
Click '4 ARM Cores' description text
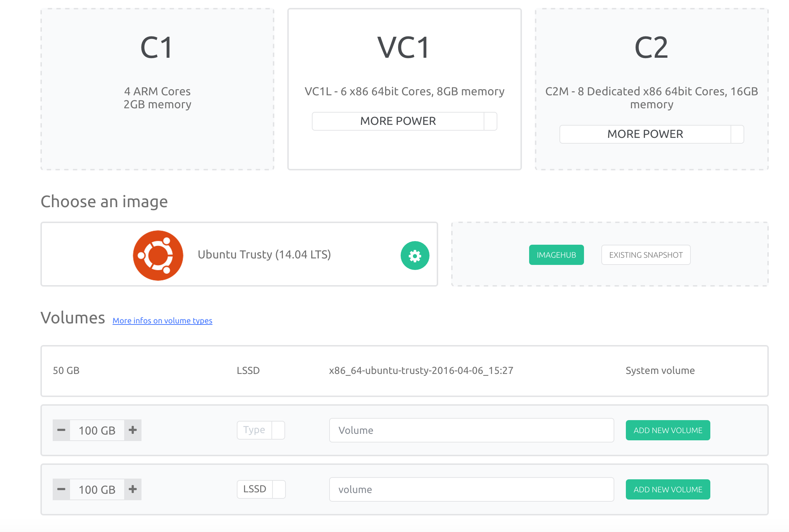click(x=157, y=91)
